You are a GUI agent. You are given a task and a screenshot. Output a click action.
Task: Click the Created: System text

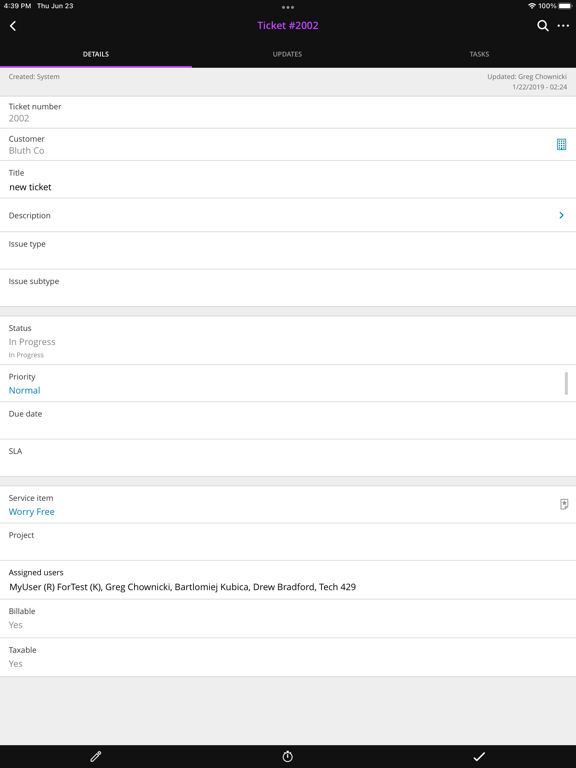coord(34,76)
